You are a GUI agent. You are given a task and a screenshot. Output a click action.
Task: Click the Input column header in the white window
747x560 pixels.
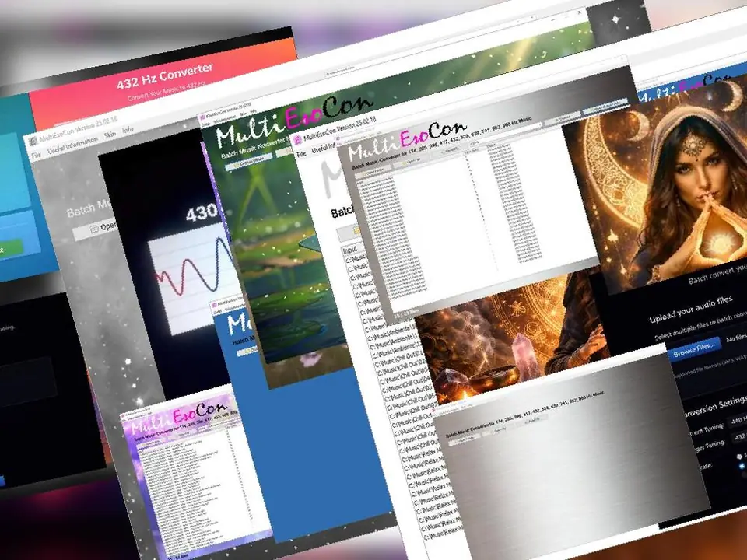pos(349,251)
